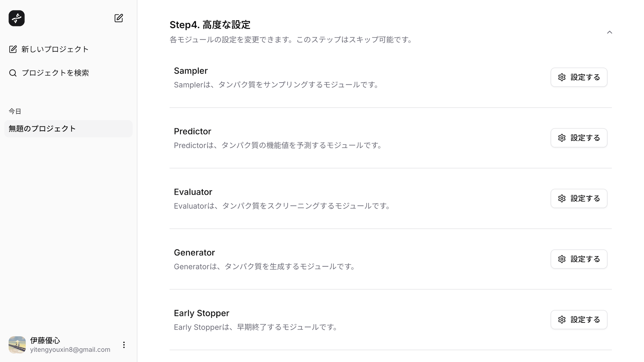Click the gear icon on the Evaluator row
The width and height of the screenshot is (644, 362).
tap(562, 198)
